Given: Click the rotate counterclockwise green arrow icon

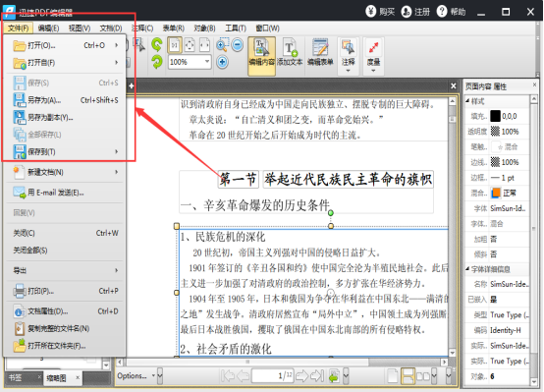Looking at the screenshot, I should click(157, 45).
